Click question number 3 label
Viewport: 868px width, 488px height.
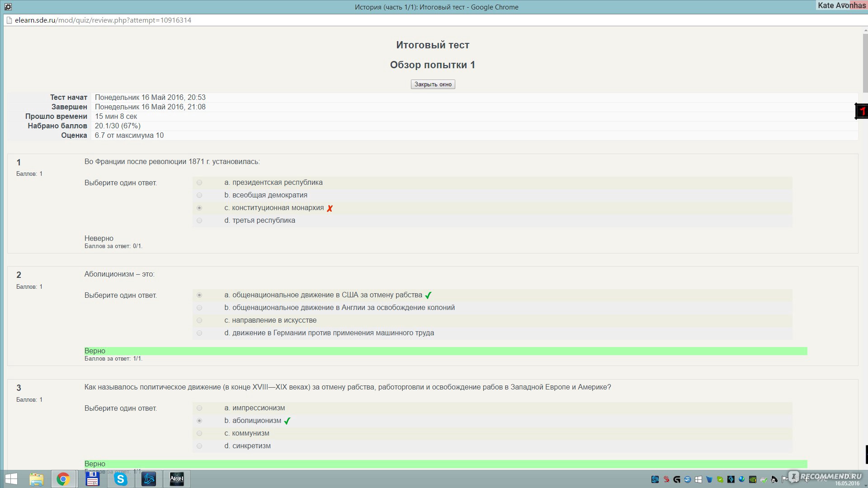tap(19, 388)
